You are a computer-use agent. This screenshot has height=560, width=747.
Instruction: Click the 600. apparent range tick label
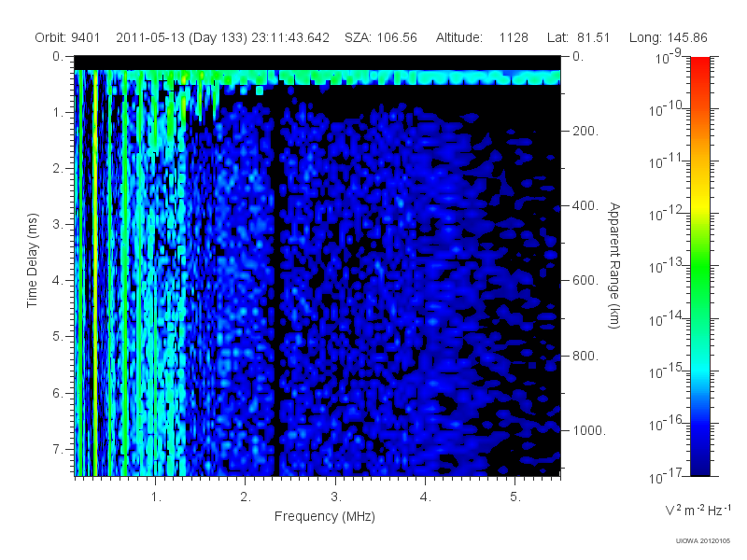click(x=585, y=281)
